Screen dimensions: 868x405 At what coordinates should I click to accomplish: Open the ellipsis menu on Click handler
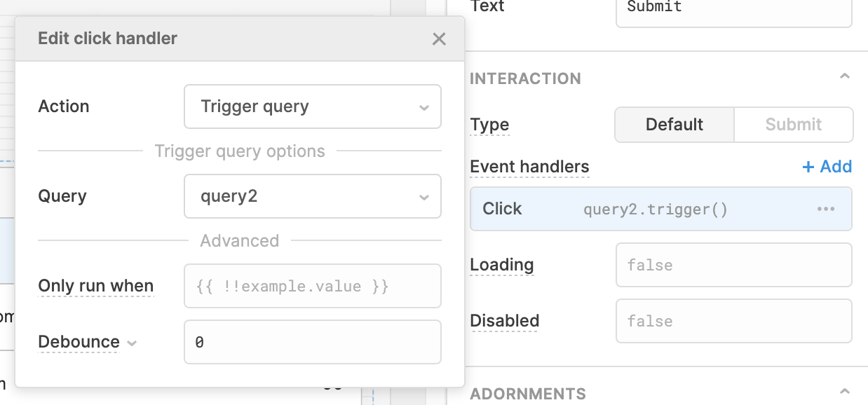[825, 209]
